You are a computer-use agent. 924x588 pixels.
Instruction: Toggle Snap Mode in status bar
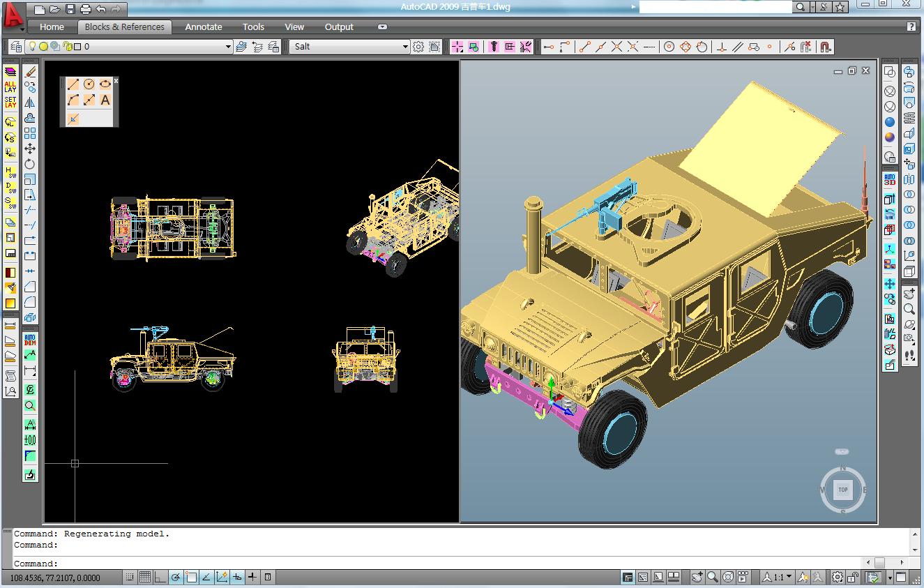click(130, 577)
